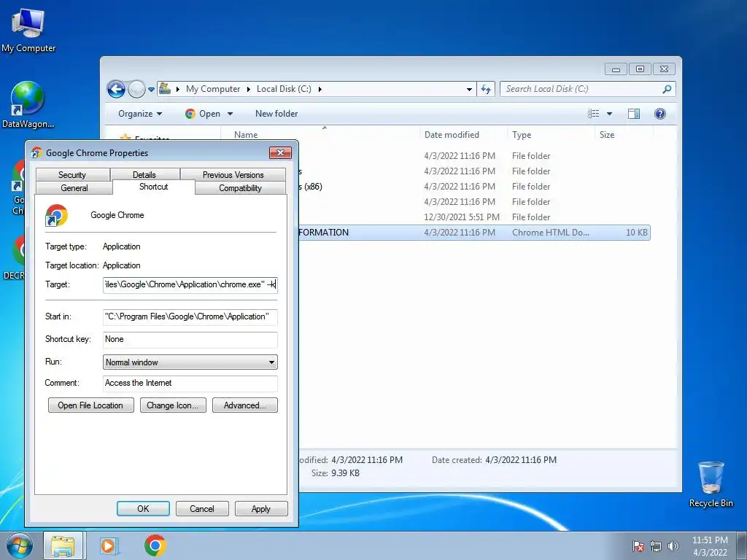Click into Start in field

tap(190, 316)
